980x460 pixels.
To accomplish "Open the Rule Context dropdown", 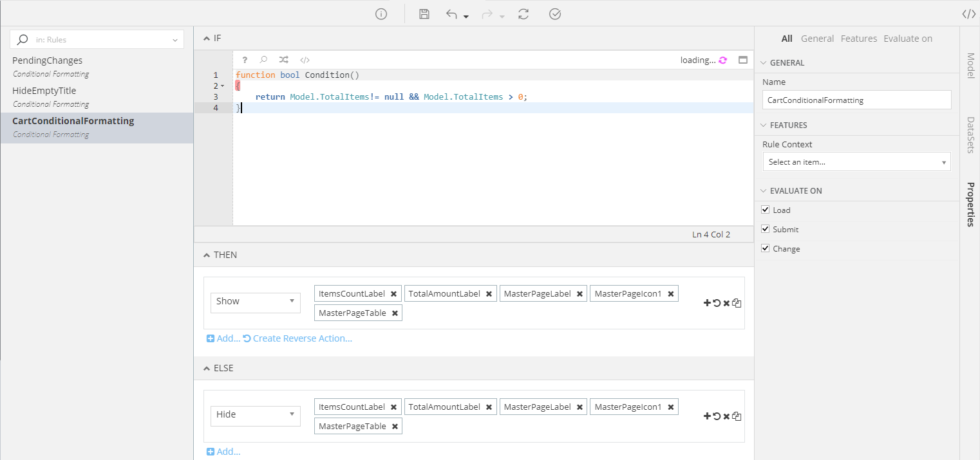I will pos(856,162).
